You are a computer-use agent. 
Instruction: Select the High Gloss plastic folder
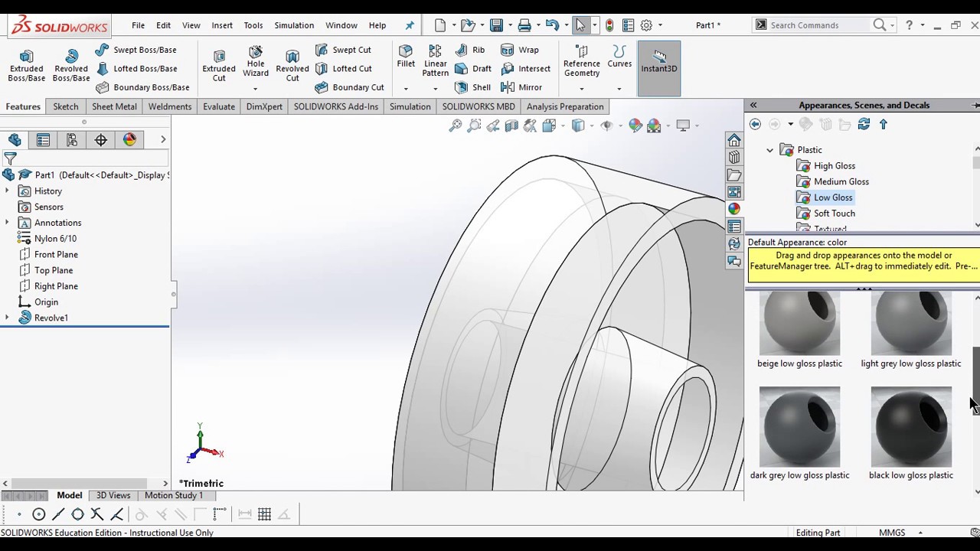(x=825, y=166)
